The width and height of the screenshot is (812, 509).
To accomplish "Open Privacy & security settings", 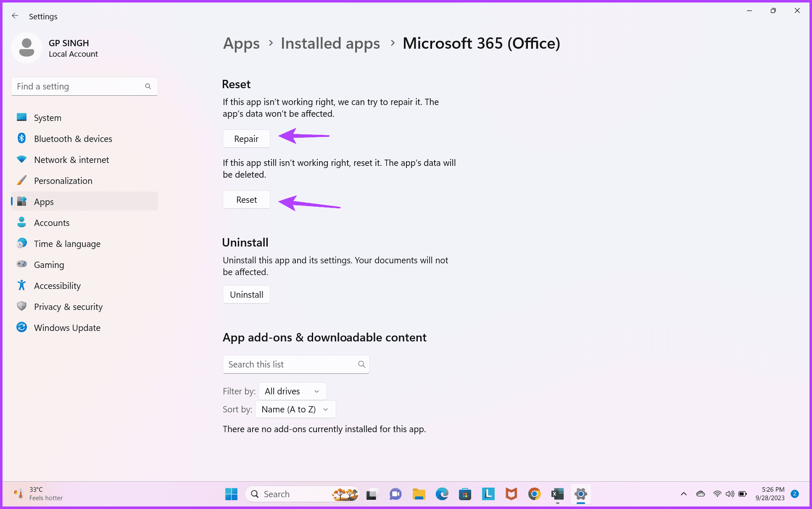I will [68, 307].
